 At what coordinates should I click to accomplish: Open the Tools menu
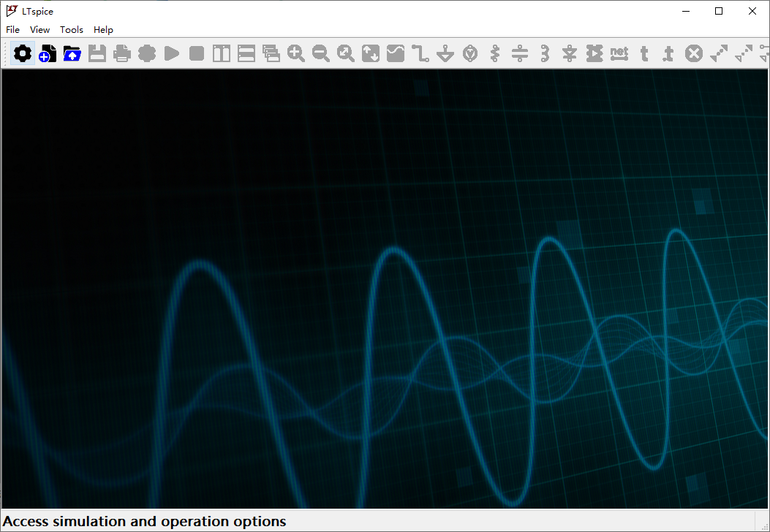[72, 30]
